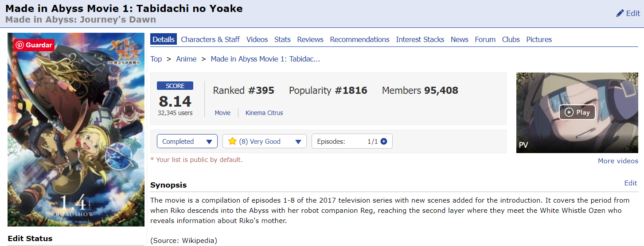The height and width of the screenshot is (246, 644).
Task: Click the Edit Status heading
Action: point(30,238)
